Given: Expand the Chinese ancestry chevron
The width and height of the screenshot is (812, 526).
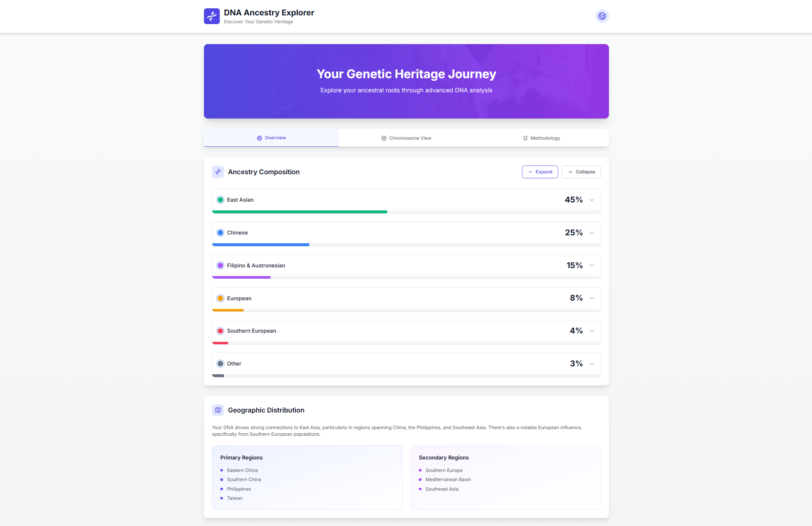Looking at the screenshot, I should 592,233.
